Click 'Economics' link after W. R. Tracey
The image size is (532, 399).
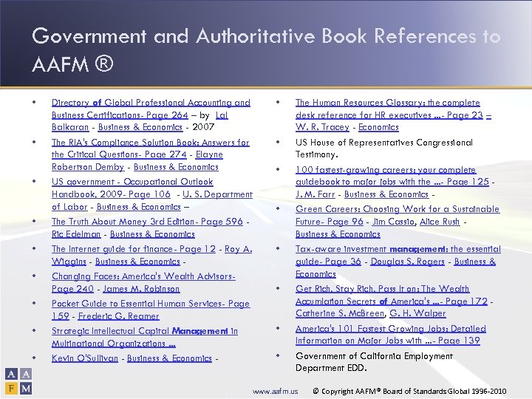coord(378,127)
